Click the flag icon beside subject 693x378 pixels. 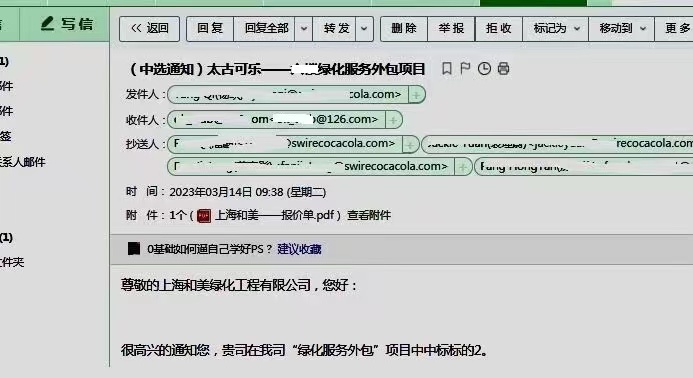coord(465,69)
